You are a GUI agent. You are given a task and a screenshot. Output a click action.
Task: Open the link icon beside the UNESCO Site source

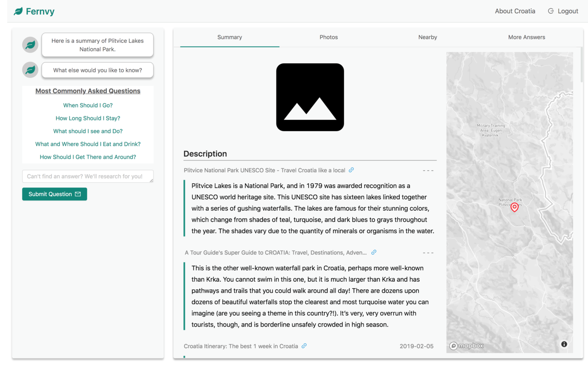point(351,170)
